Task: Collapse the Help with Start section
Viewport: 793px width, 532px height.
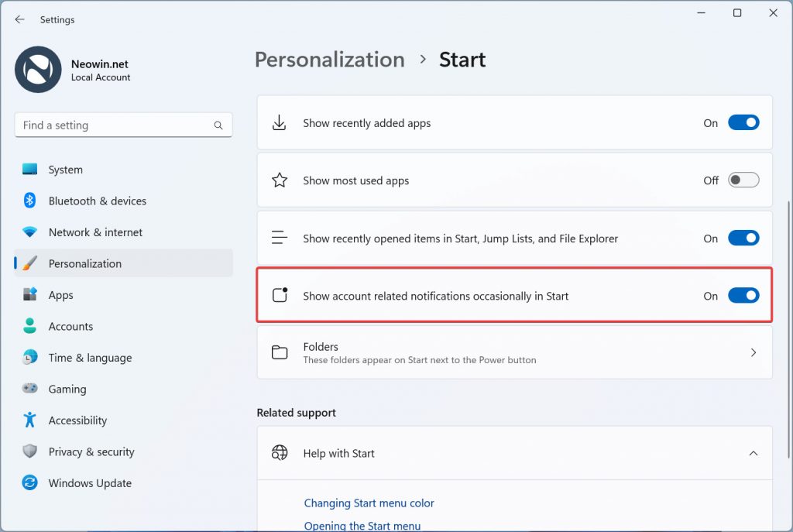Action: tap(753, 453)
